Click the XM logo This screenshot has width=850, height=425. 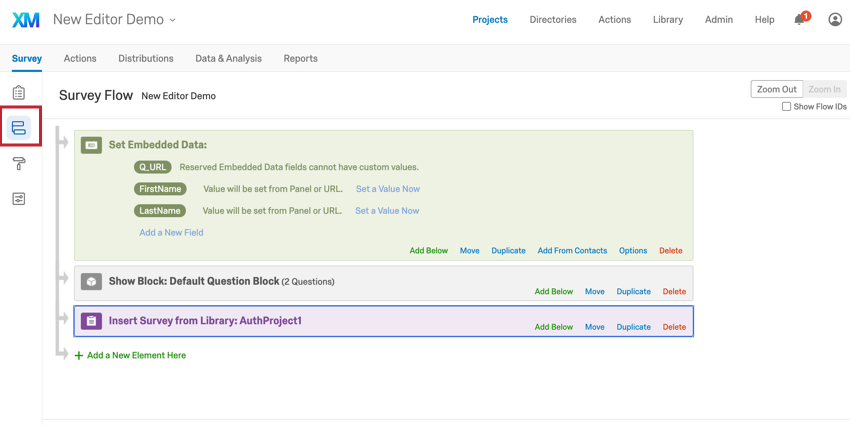point(26,20)
